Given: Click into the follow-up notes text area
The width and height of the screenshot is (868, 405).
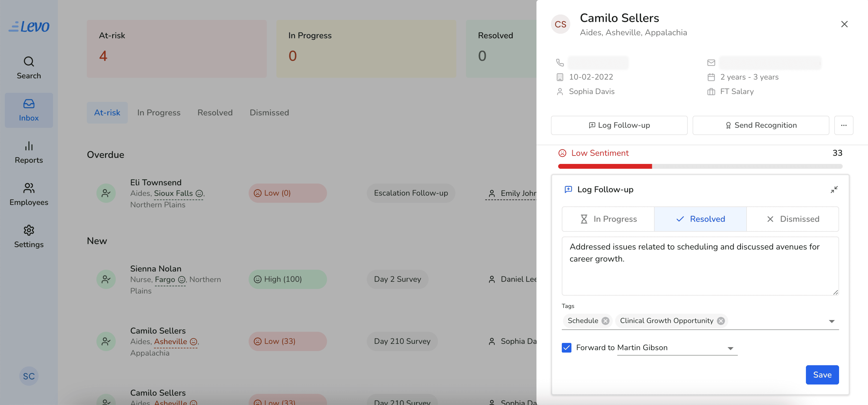Looking at the screenshot, I should [x=700, y=266].
